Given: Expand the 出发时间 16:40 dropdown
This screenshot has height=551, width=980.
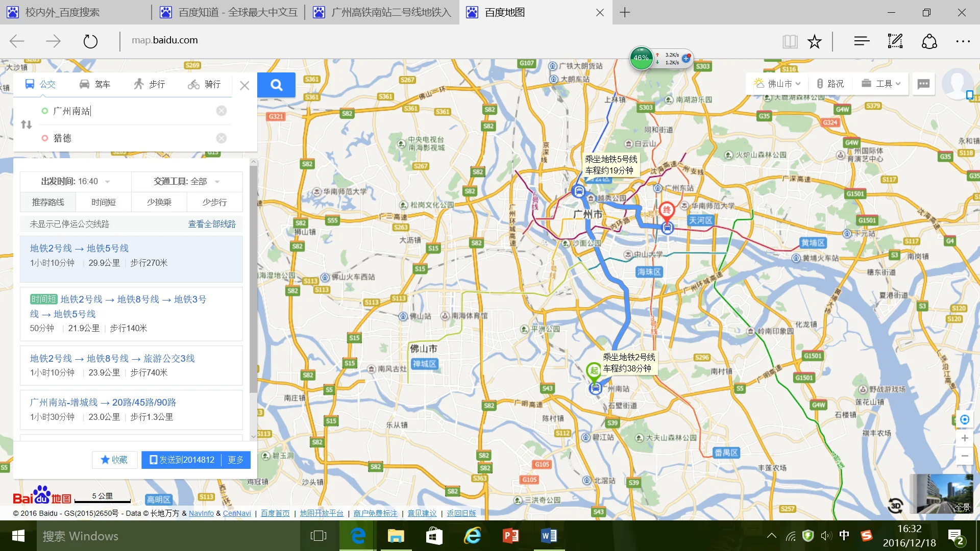Looking at the screenshot, I should pyautogui.click(x=76, y=182).
